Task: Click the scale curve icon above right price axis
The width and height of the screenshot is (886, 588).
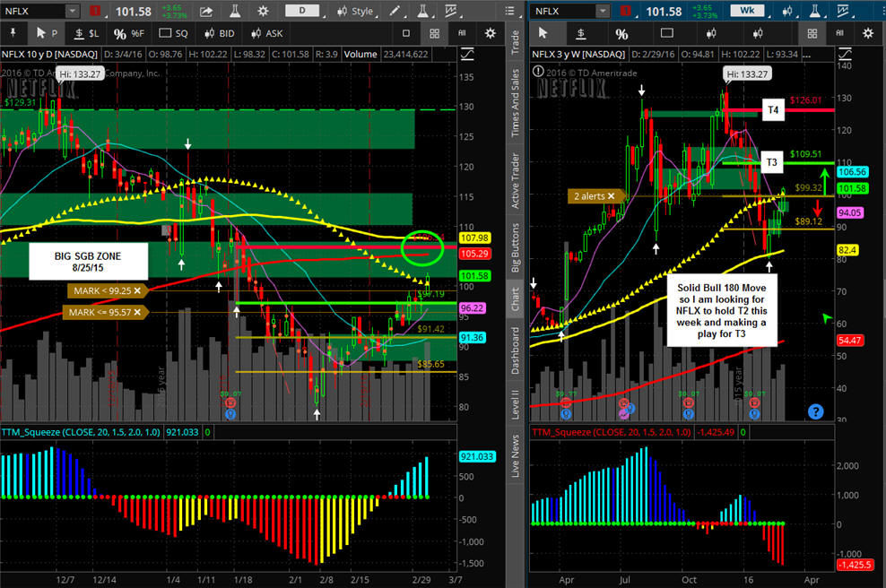Action: 844,54
